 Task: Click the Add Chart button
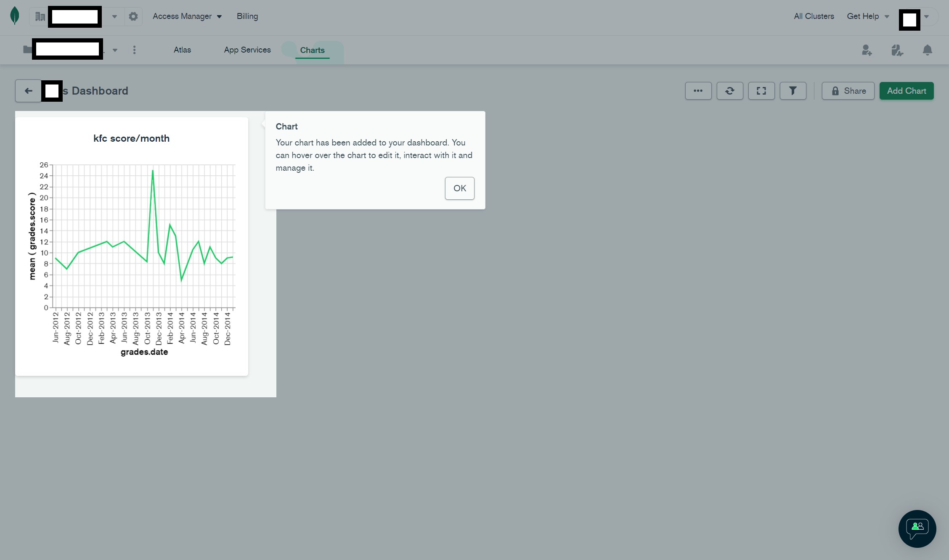coord(906,91)
